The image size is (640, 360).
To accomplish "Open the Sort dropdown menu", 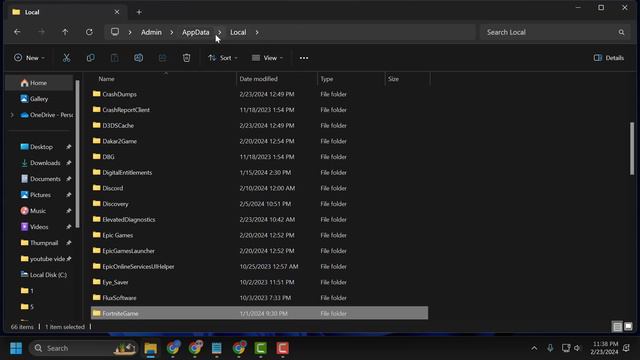I will pyautogui.click(x=223, y=58).
